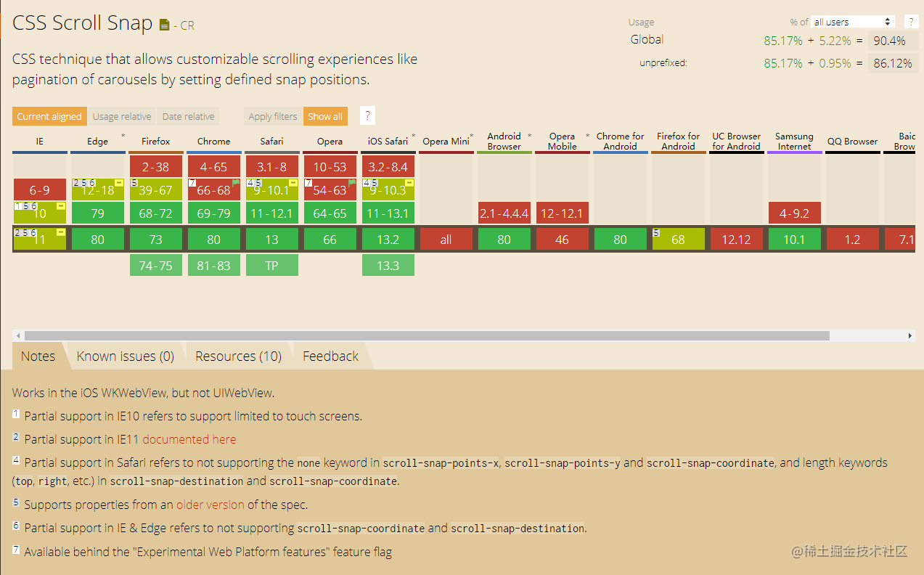Select the Opera Mobile 46 cell
Viewport: 924px width, 575px height.
[563, 240]
